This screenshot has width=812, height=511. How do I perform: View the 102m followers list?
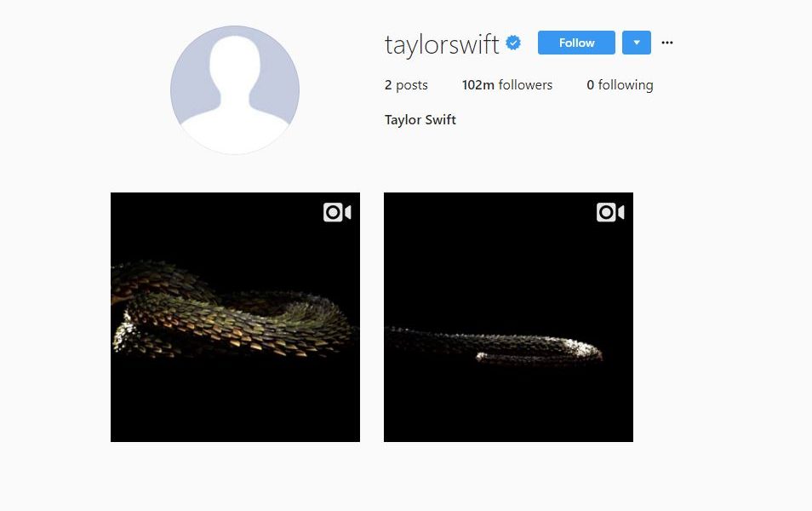tap(507, 85)
